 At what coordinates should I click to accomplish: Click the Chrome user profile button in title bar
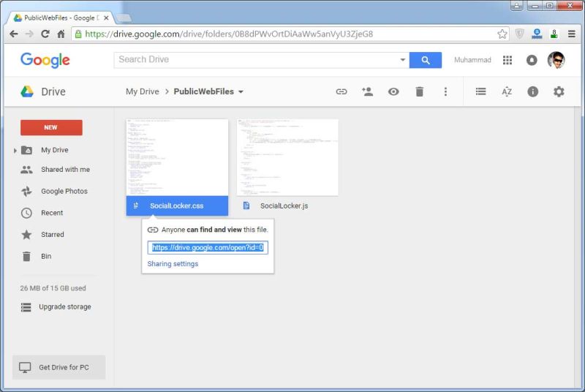tap(516, 6)
